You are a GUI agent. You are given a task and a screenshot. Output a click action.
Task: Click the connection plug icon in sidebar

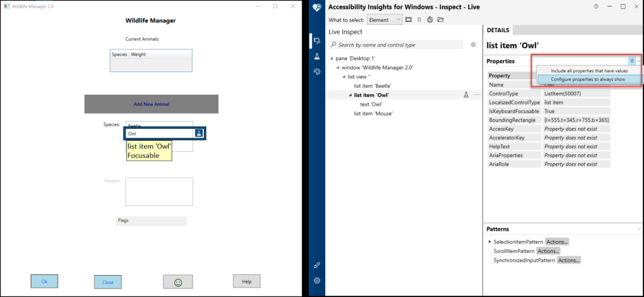pyautogui.click(x=317, y=266)
